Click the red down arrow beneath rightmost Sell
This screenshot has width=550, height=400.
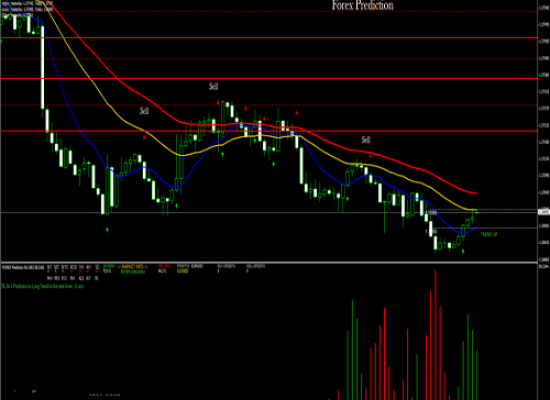click(371, 156)
